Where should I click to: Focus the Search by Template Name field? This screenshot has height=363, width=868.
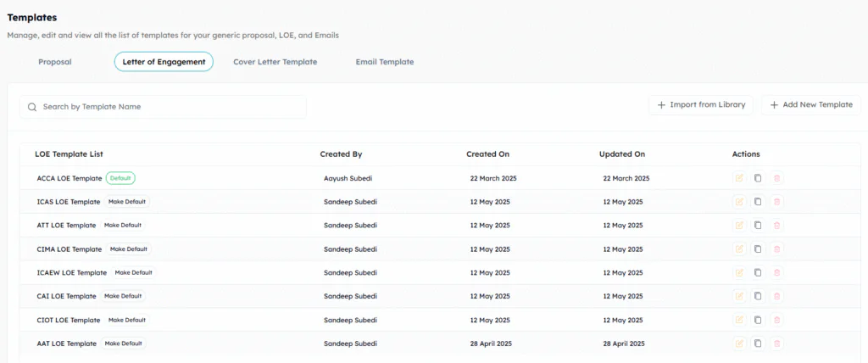coord(170,107)
